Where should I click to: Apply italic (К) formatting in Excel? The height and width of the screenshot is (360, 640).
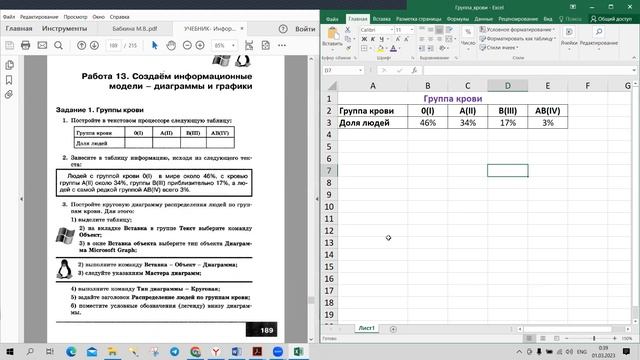coord(373,39)
